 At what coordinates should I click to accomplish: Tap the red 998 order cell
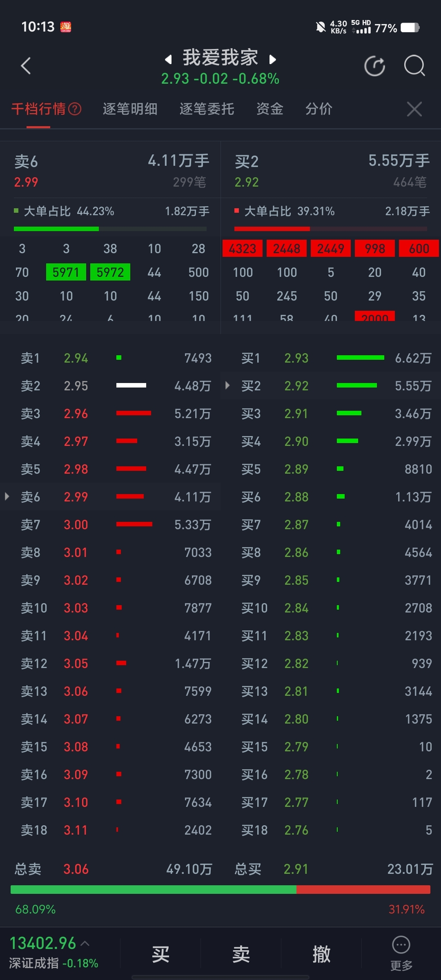coord(375,248)
